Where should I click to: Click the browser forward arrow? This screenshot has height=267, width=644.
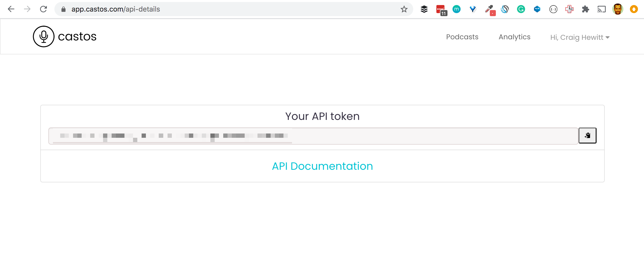[27, 9]
